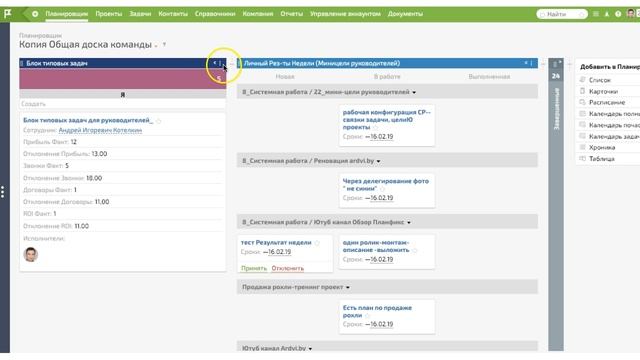The width and height of the screenshot is (640, 360).
Task: Add Хроника view to planner
Action: point(602,147)
